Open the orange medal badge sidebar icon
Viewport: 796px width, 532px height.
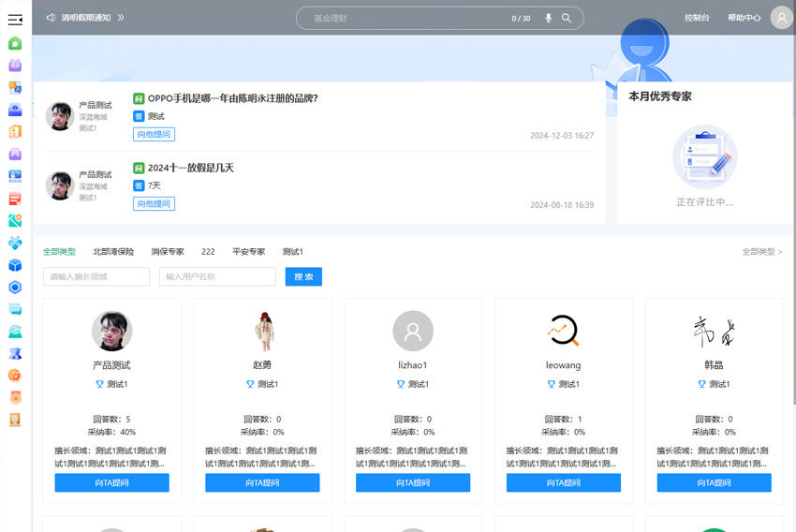[x=15, y=397]
